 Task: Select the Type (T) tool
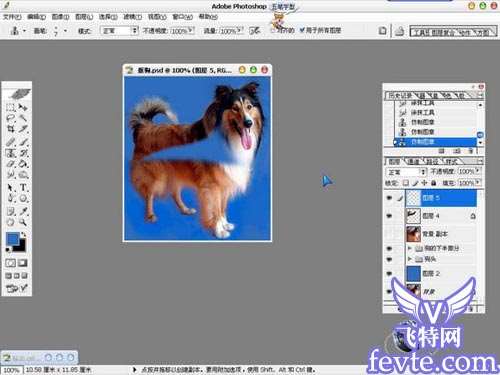coord(23,188)
